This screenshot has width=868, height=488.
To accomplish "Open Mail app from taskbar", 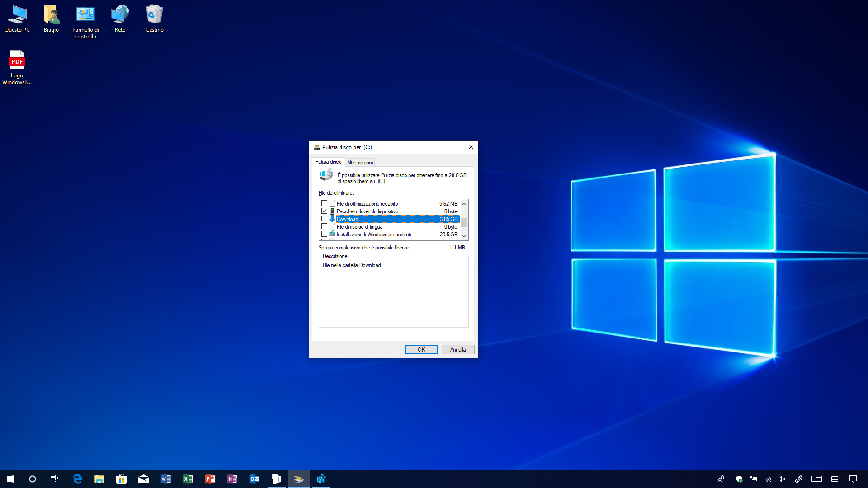I will (x=144, y=479).
